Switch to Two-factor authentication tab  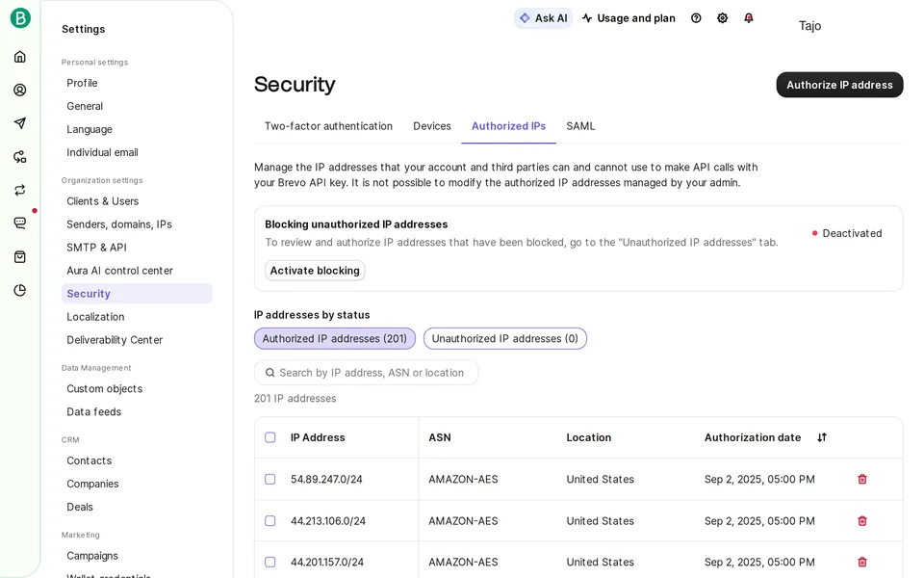pos(328,126)
